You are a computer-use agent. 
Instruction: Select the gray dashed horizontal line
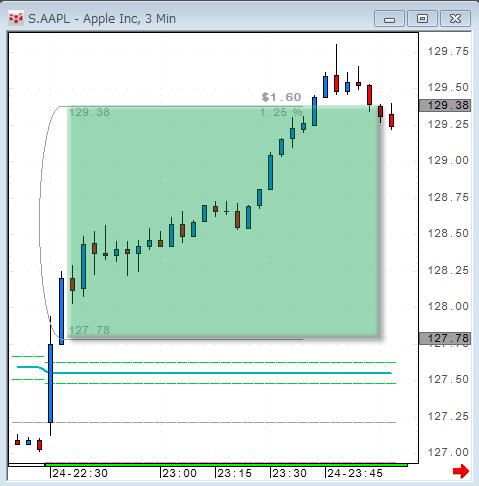click(x=204, y=422)
